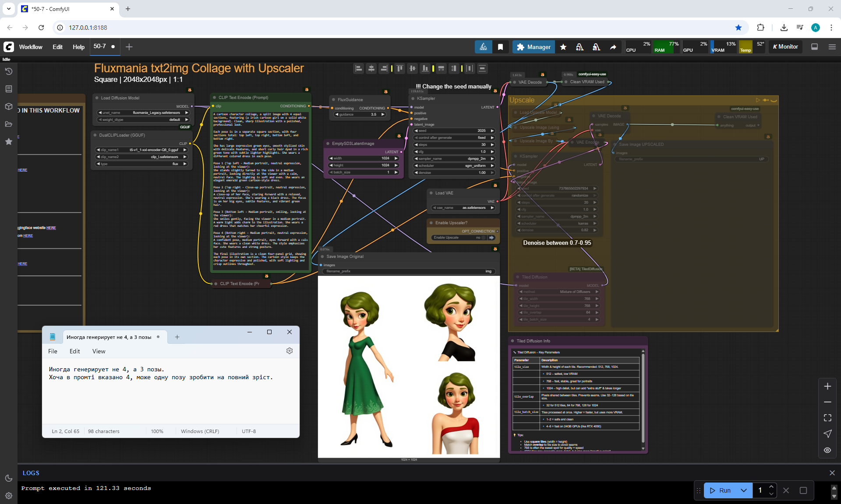Open the node library cube icon
841x504 pixels.
(x=8, y=106)
